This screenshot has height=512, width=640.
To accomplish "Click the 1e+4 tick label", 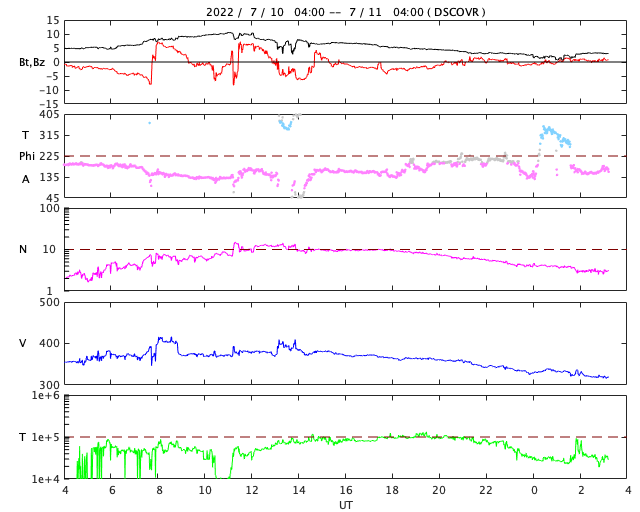I will [x=46, y=480].
